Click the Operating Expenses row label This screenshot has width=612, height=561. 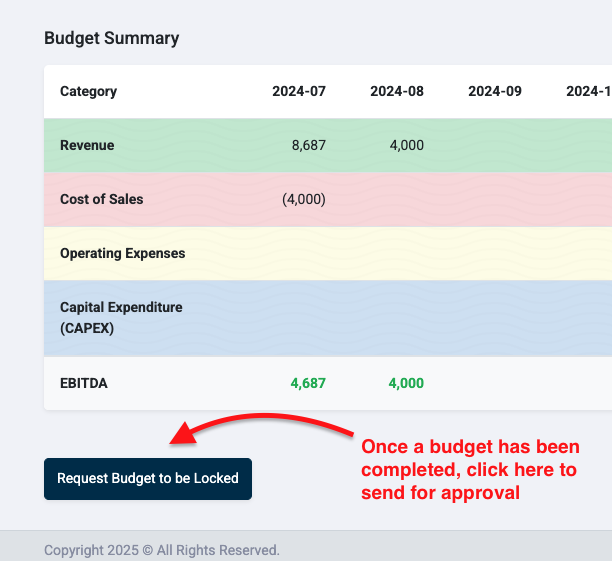123,253
